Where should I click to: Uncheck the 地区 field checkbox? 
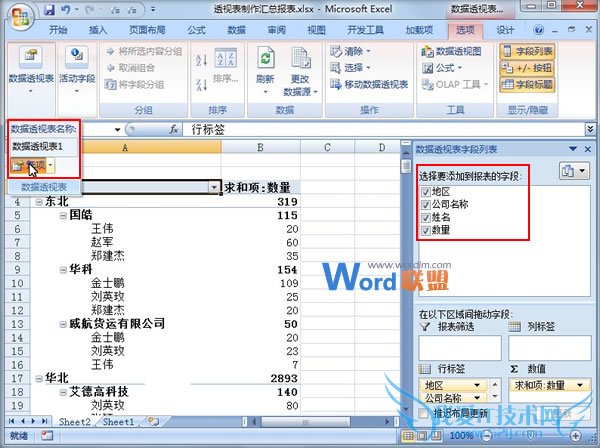[426, 192]
